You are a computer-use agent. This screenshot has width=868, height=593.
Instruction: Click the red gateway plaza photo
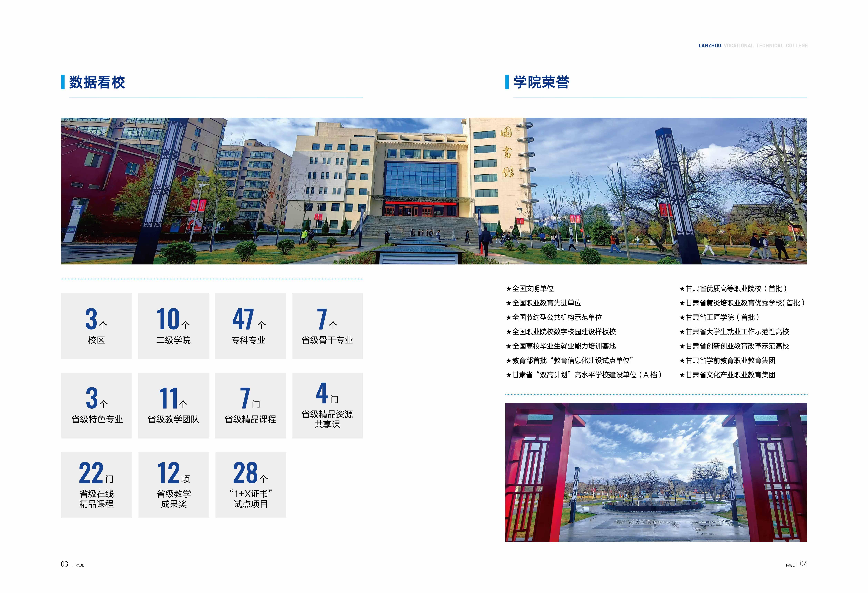tap(656, 472)
